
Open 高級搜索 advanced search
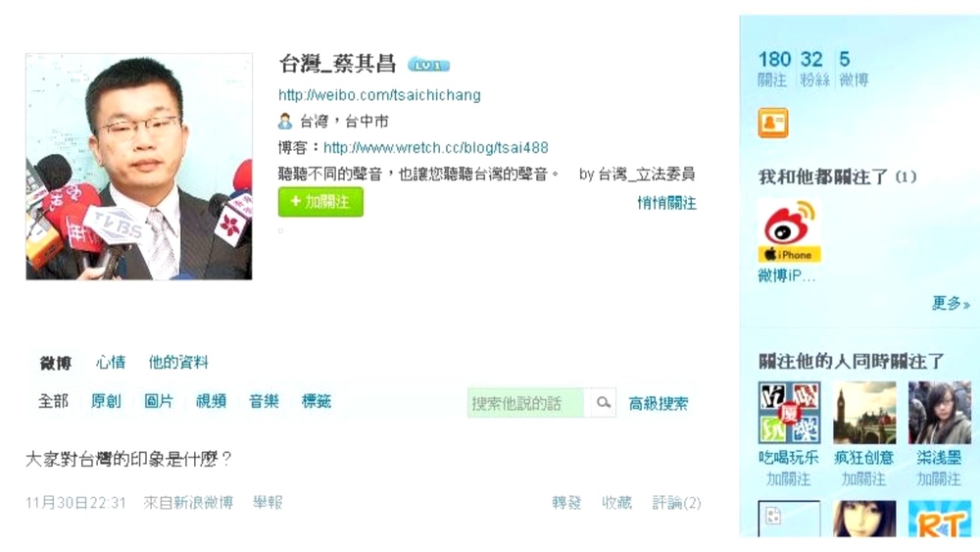coord(659,404)
